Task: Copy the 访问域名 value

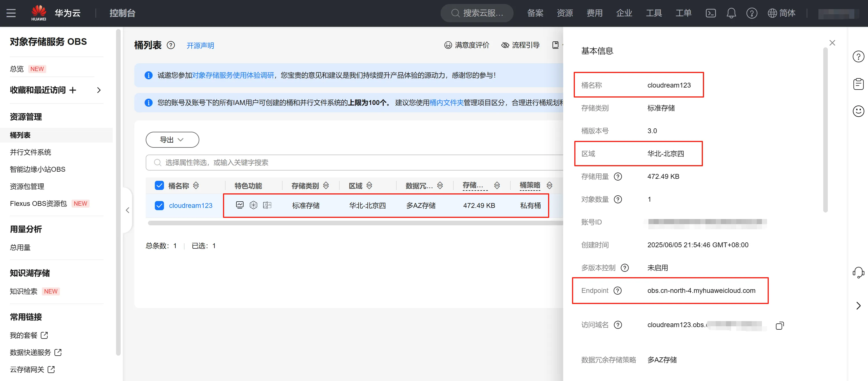Action: point(779,325)
